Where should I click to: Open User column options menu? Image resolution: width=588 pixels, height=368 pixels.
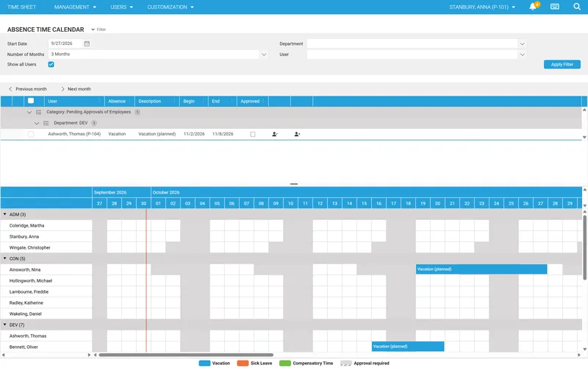click(x=99, y=101)
